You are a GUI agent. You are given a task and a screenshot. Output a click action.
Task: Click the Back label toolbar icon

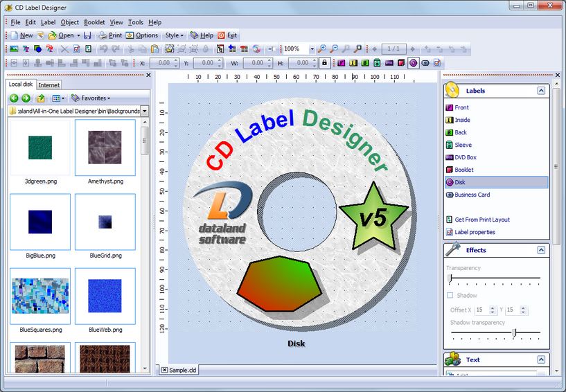coord(365,63)
